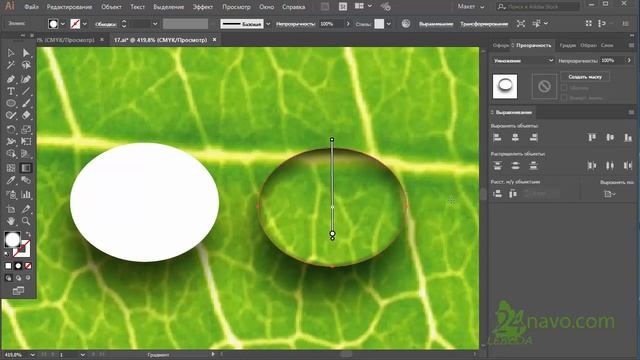Select the Shaper pencil tool

11,116
